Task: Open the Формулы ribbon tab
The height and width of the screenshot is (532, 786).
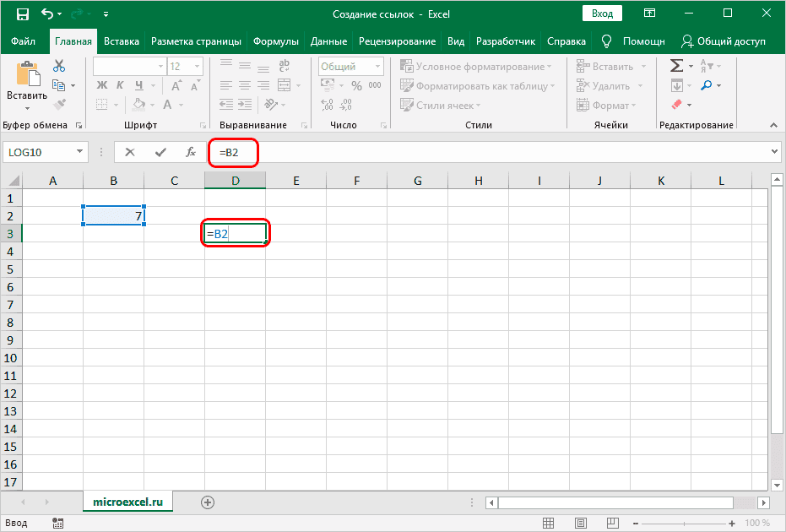Action: [x=276, y=41]
